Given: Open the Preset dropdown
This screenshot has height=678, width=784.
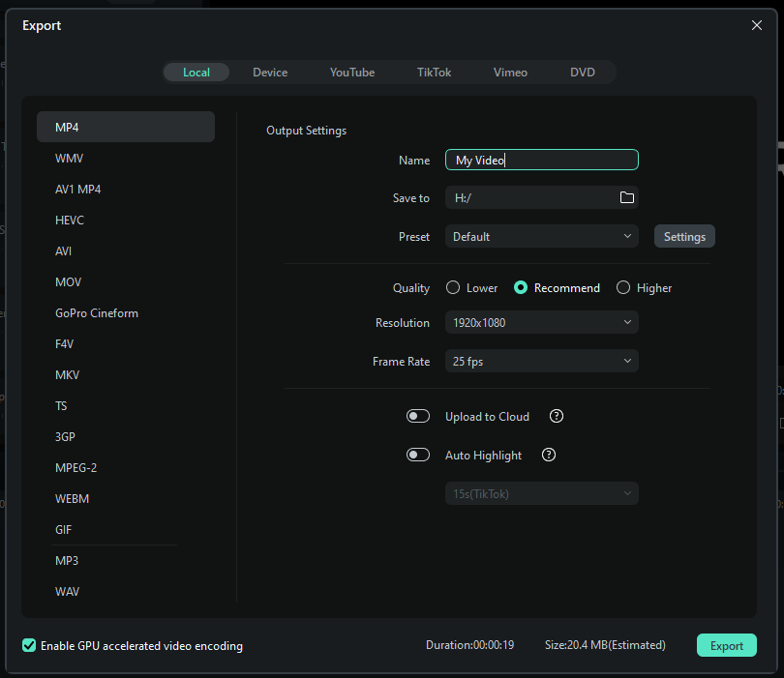Looking at the screenshot, I should 541,236.
